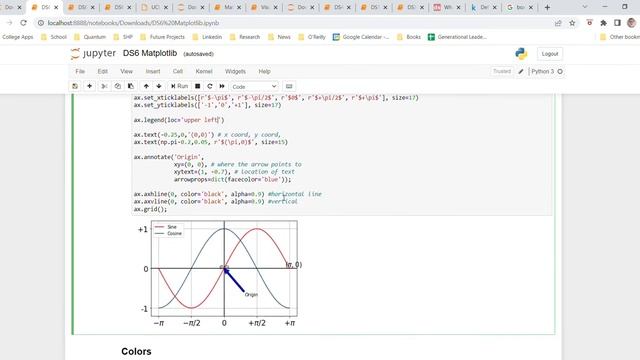Open the School bookmark folder

click(54, 37)
